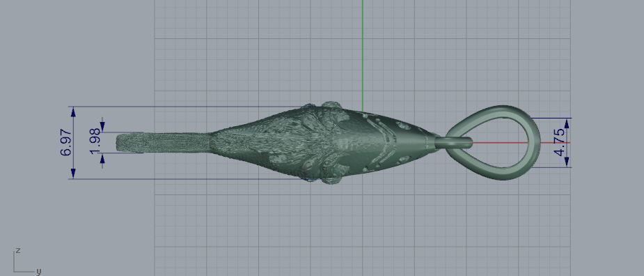The height and width of the screenshot is (276, 644).
Task: Click the green vertical axis line
Action: point(362,55)
